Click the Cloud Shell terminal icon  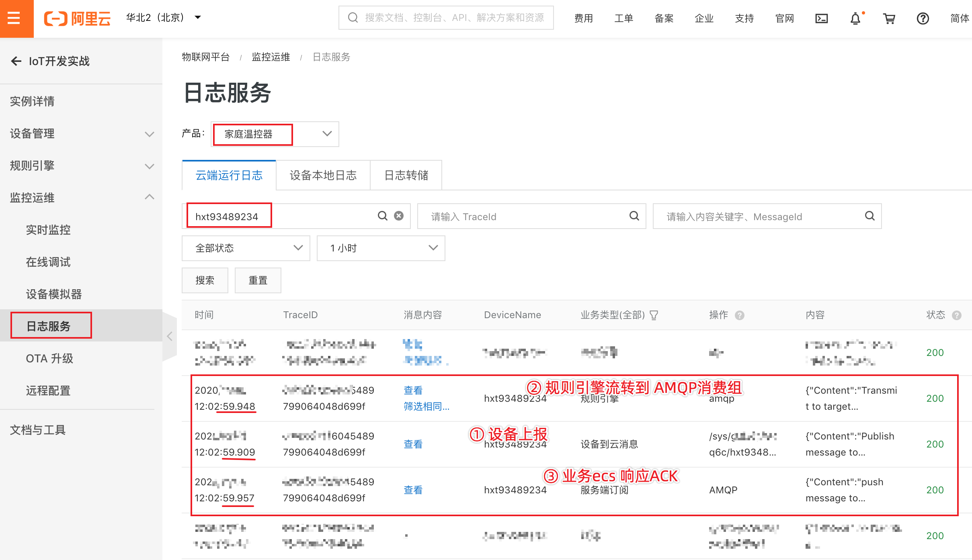821,18
